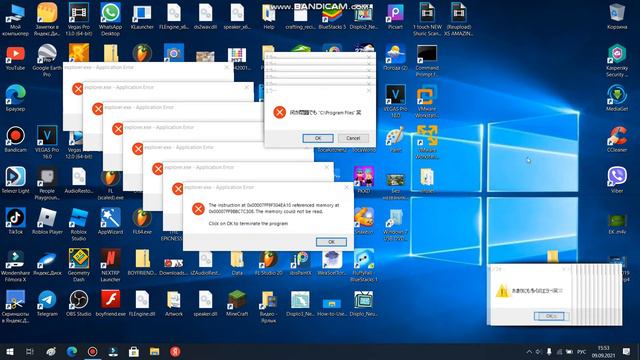Open File Explorer from the taskbar
The width and height of the screenshot is (640, 360).
(154, 351)
